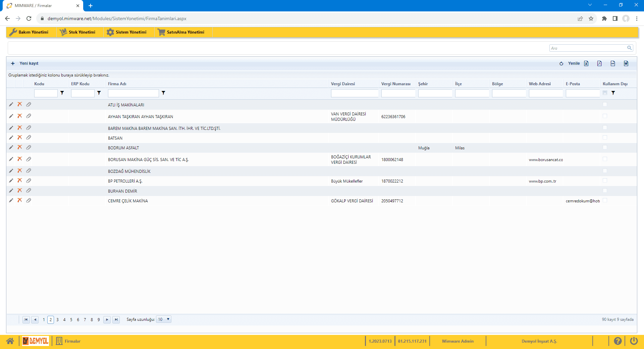Export the company list to PDF
644x349 pixels.
[x=599, y=63]
